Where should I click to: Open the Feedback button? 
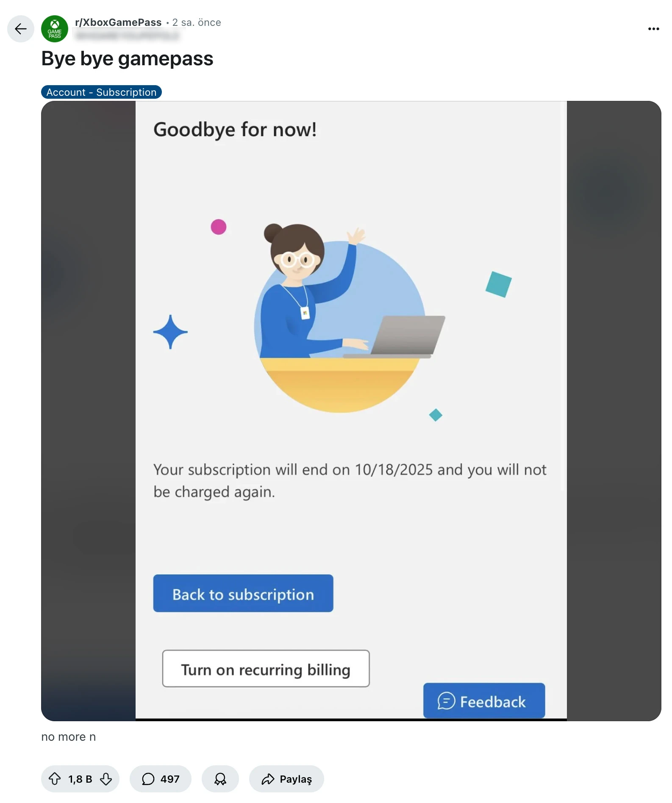pyautogui.click(x=484, y=701)
